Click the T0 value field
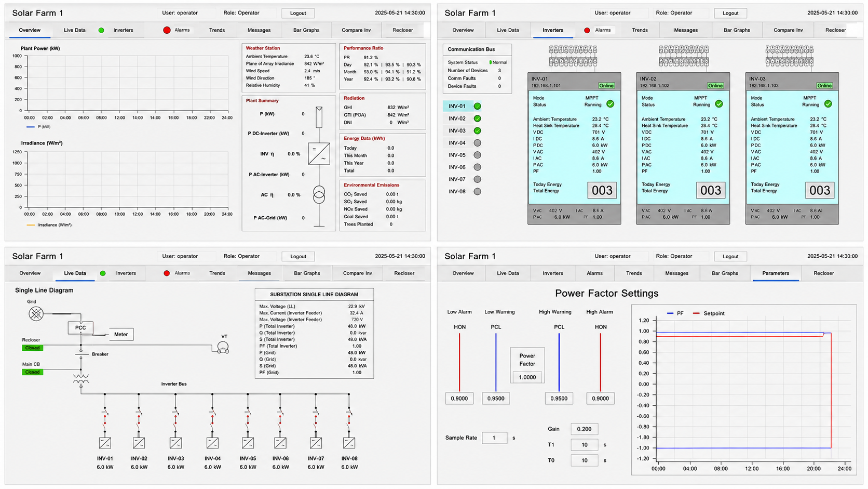Image resolution: width=868 pixels, height=489 pixels. 585,460
